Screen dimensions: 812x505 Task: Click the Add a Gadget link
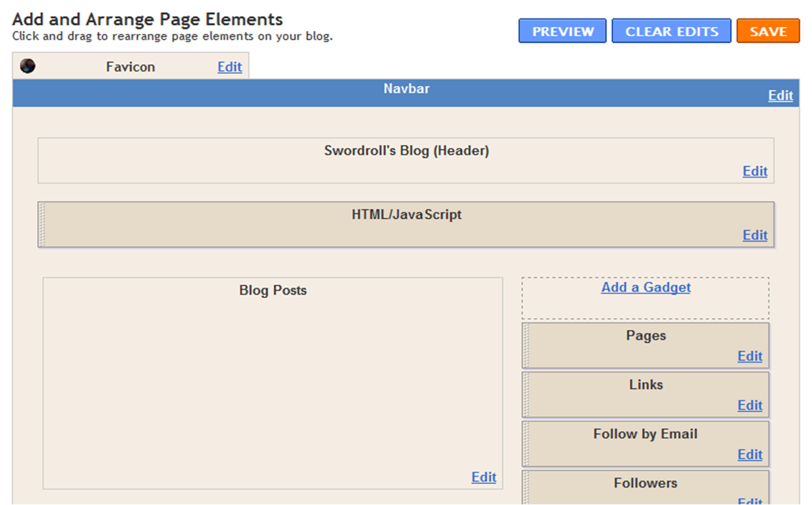pyautogui.click(x=646, y=287)
